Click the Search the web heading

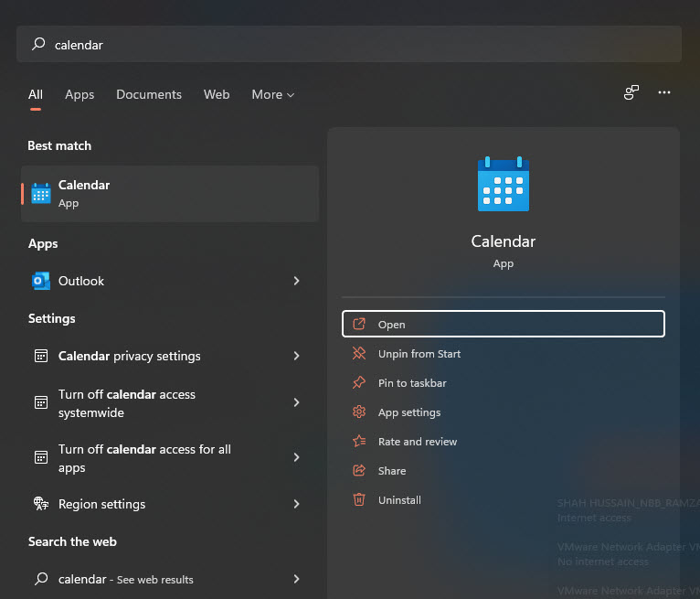click(x=72, y=541)
